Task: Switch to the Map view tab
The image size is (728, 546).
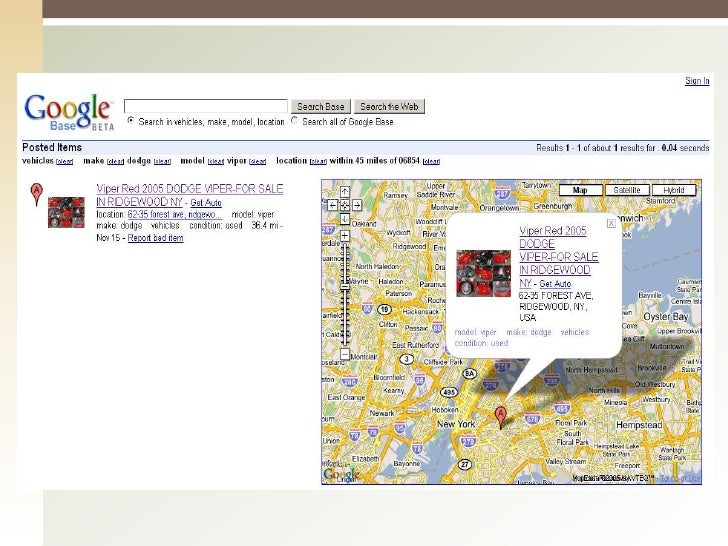Action: pyautogui.click(x=580, y=190)
